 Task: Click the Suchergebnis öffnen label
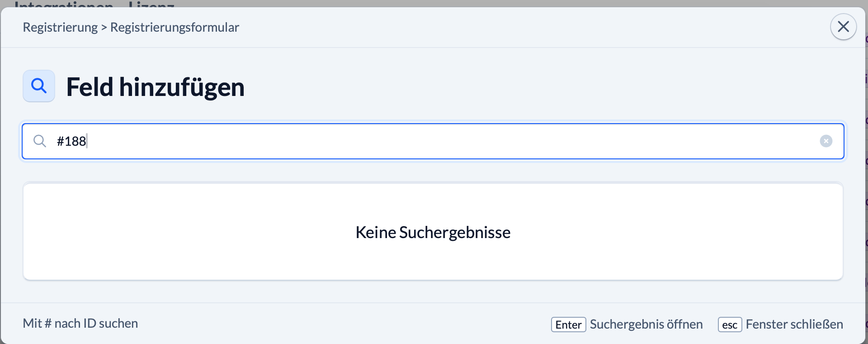click(646, 324)
